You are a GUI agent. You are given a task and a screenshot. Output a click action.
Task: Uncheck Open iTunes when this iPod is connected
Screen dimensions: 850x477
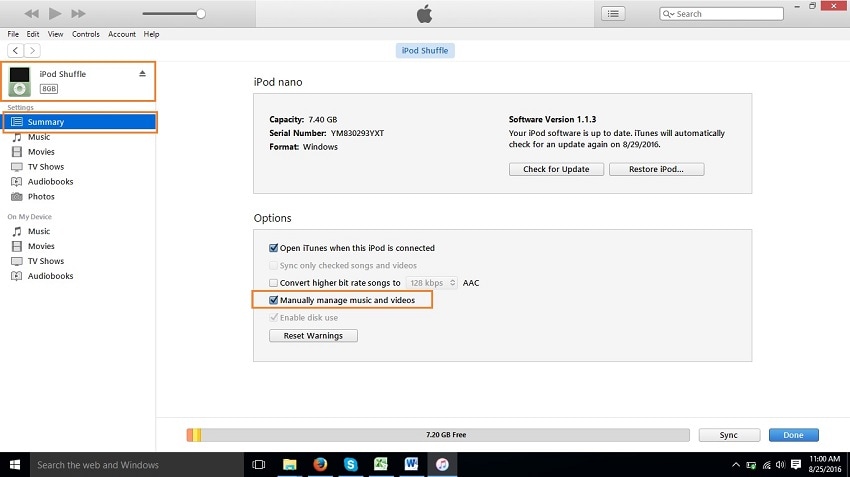point(274,248)
